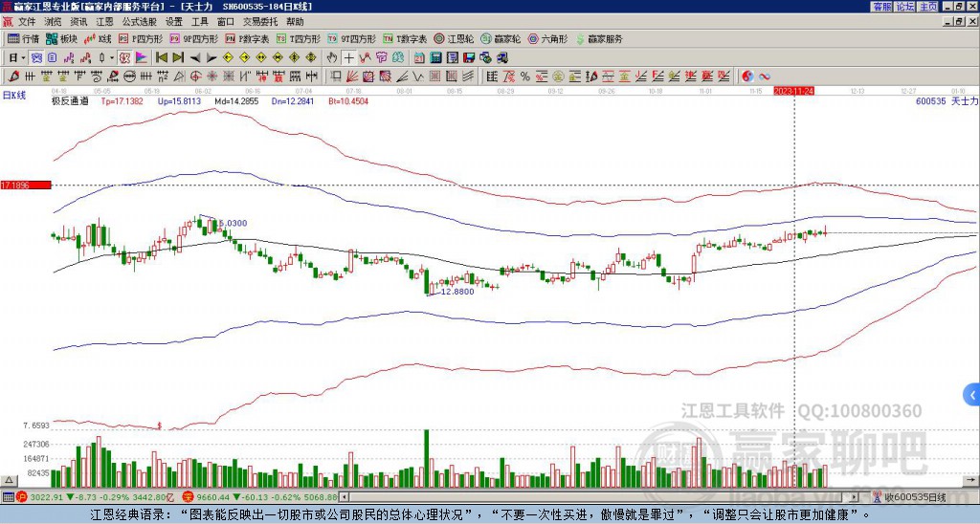
Task: Toggle the crosshair cursor tool
Action: [348, 57]
